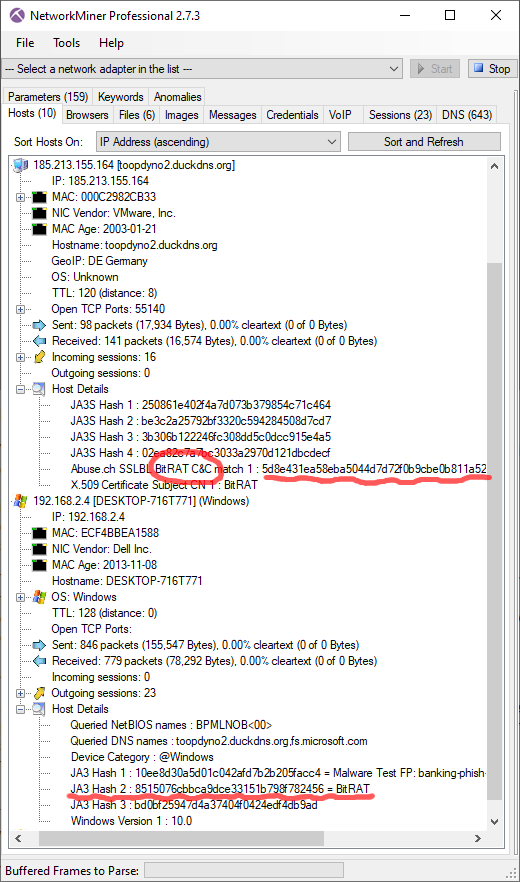Screen dimensions: 520x882
Task: Click the computer icon for host 185.213.155.164
Action: [21, 165]
